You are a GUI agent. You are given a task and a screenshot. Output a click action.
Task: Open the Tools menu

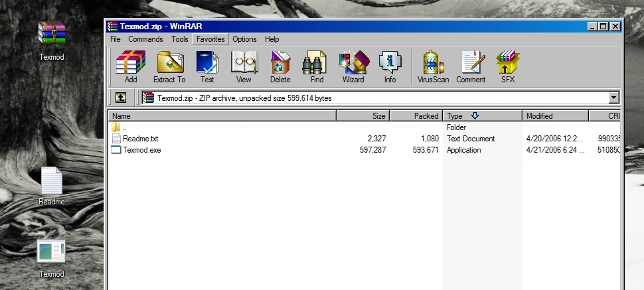coord(180,39)
